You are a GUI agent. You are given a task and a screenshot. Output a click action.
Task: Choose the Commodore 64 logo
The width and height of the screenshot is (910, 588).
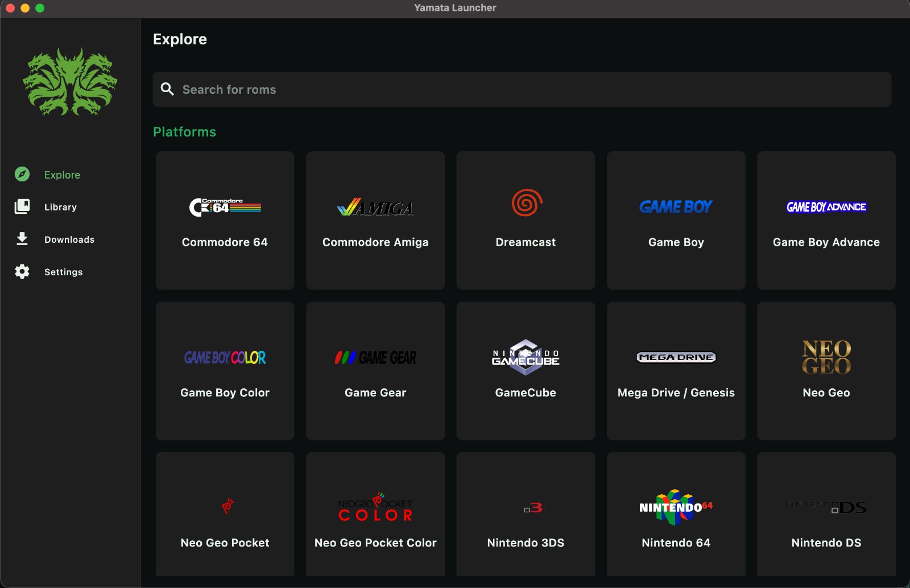(225, 207)
